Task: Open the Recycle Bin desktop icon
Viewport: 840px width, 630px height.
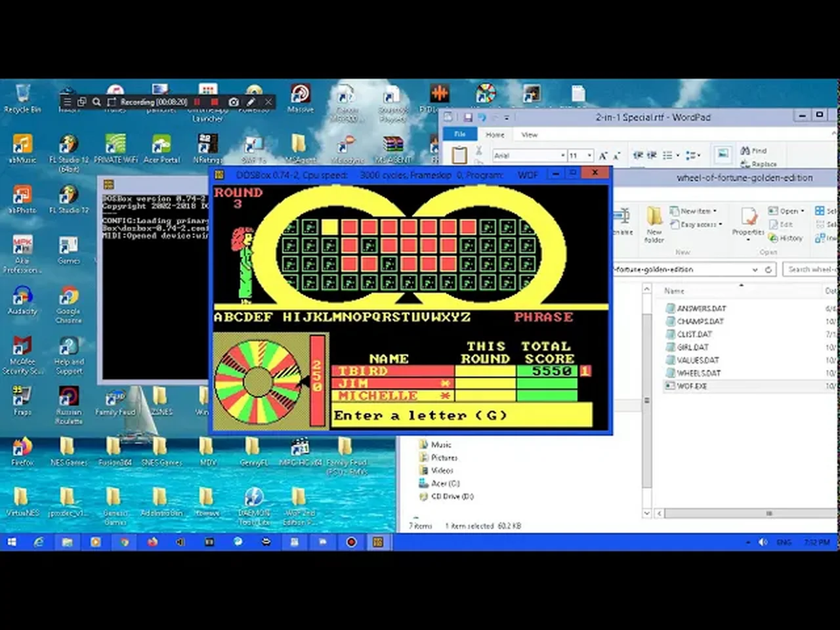Action: coord(22,98)
